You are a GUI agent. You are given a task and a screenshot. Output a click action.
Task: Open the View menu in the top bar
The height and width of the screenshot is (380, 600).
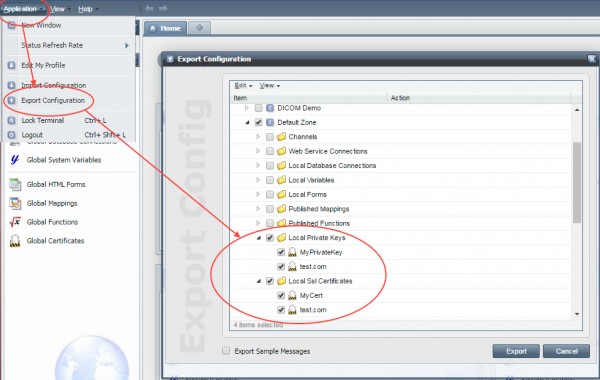pyautogui.click(x=60, y=9)
